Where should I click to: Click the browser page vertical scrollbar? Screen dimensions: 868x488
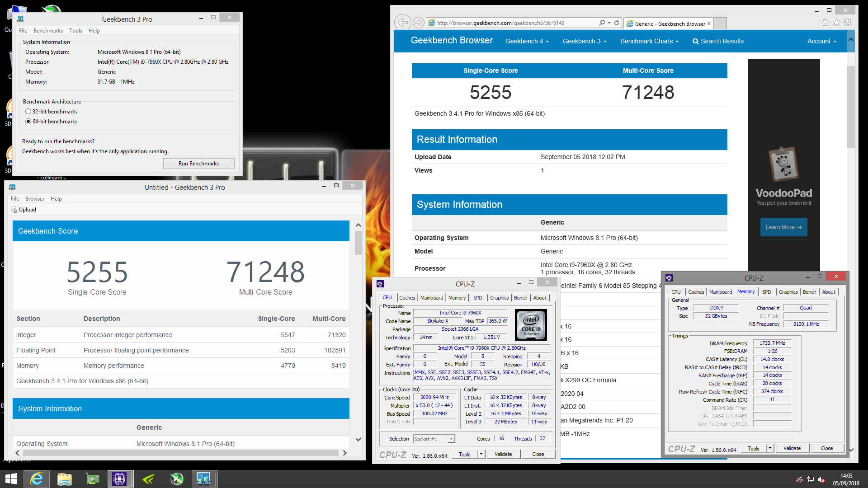[x=851, y=107]
